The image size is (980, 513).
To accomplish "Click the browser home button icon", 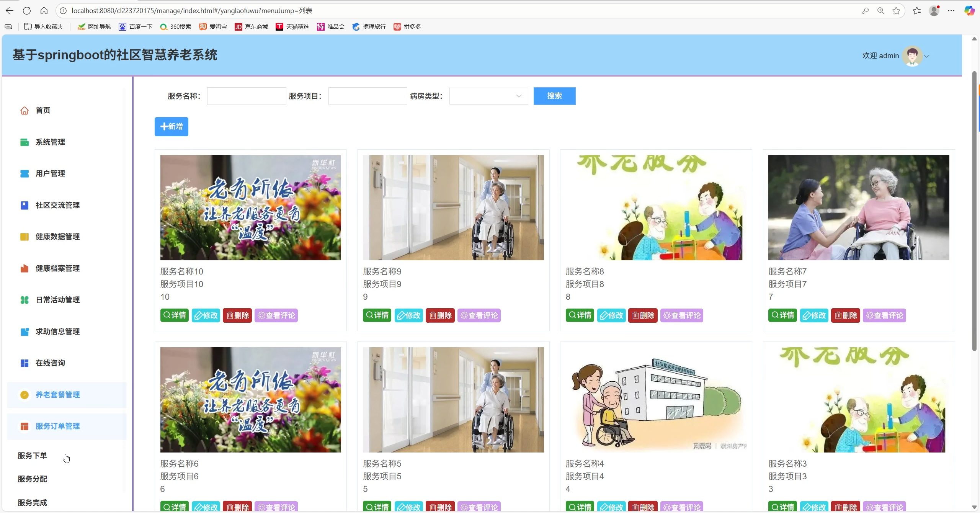I will pyautogui.click(x=44, y=11).
